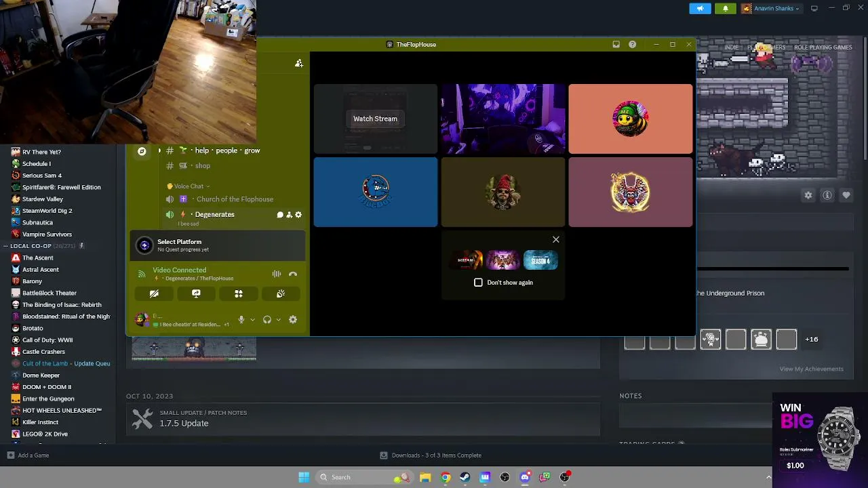This screenshot has height=488, width=868.
Task: Show the +16 more achievements
Action: 811,339
